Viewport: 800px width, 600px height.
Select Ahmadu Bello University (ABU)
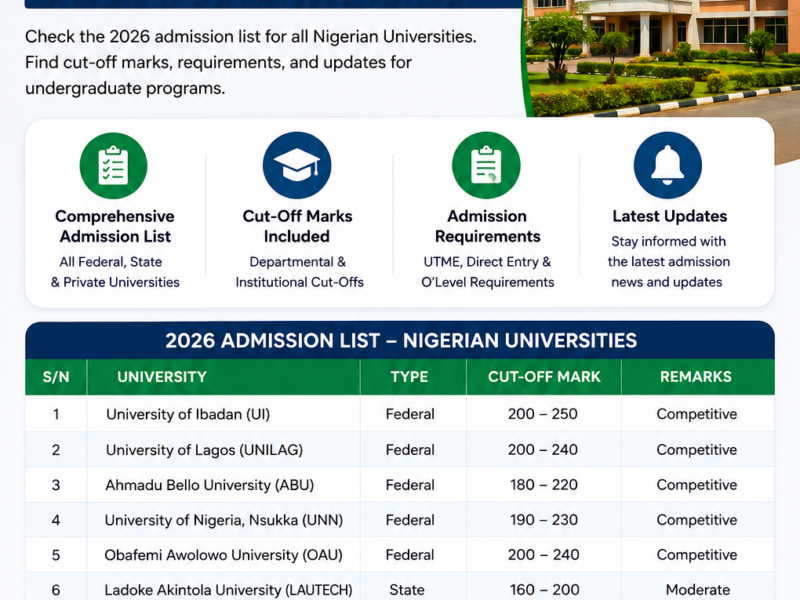209,485
